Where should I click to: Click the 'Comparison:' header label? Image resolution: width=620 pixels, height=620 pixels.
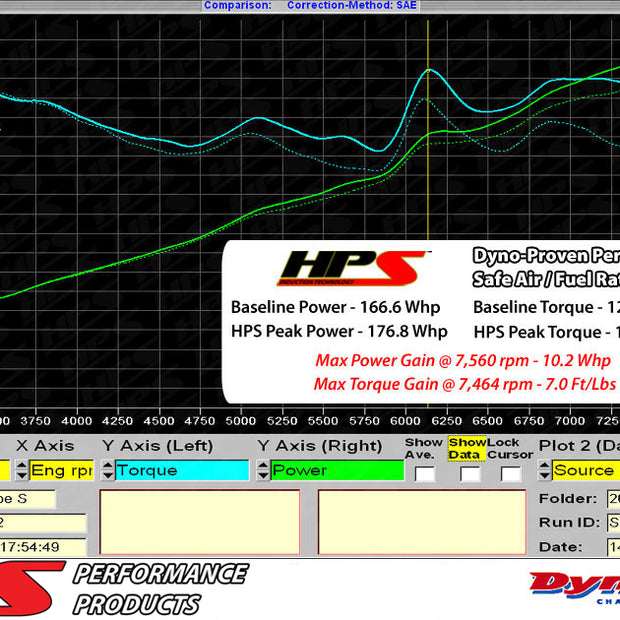tap(238, 6)
